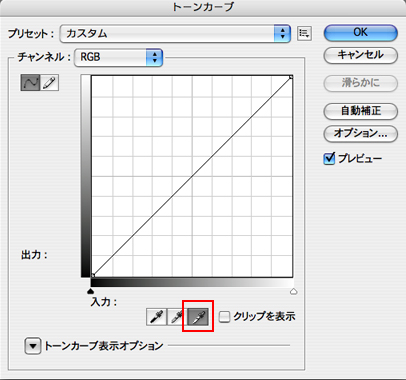The image size is (406, 380).
Task: Select the curve point editing tool
Action: pos(30,83)
